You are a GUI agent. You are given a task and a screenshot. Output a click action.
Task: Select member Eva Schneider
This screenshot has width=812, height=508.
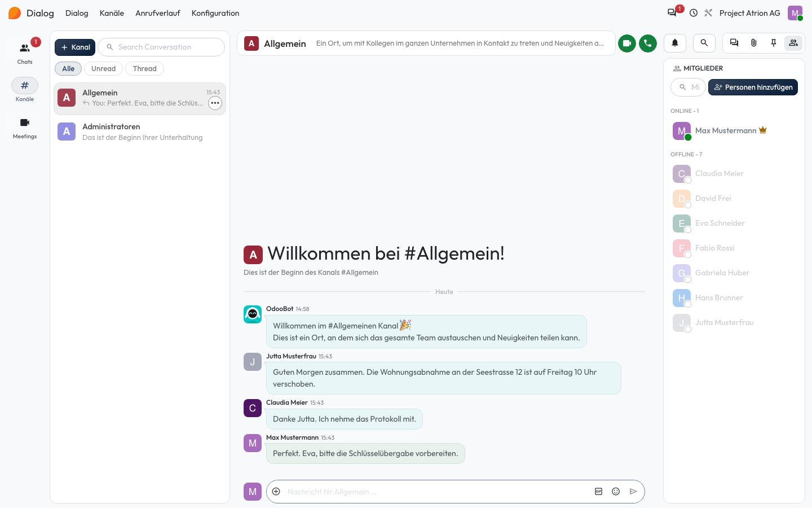pos(734,224)
